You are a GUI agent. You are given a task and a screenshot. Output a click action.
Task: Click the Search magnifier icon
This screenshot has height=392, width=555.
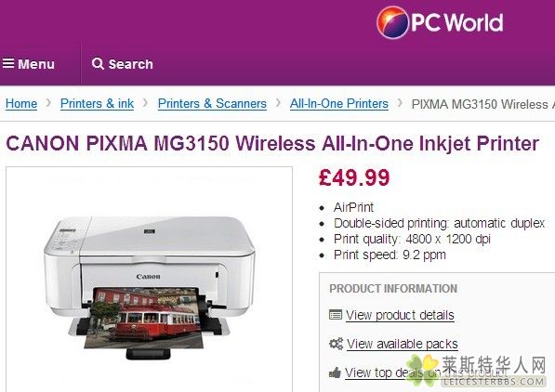point(98,64)
